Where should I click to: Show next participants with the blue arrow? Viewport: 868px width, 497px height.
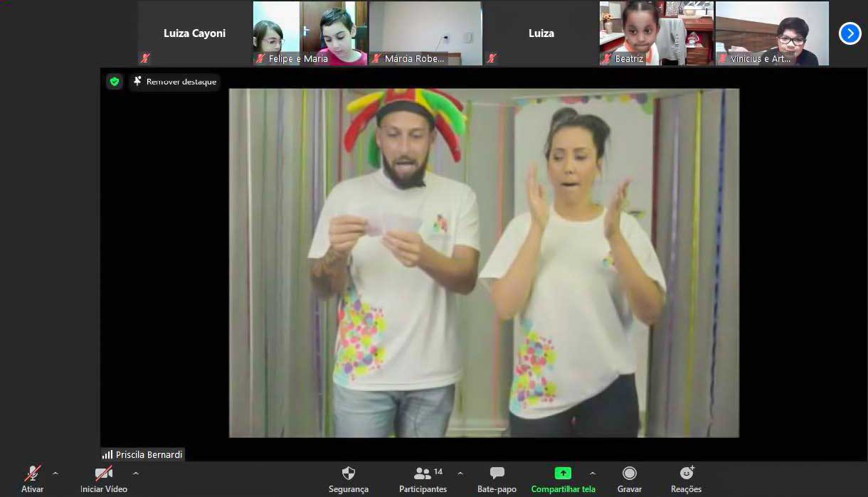pyautogui.click(x=850, y=33)
